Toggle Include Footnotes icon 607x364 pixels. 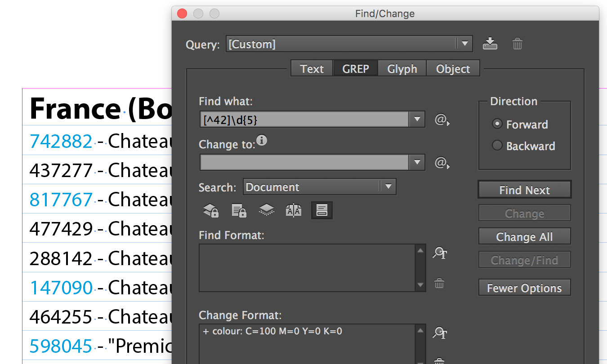321,210
